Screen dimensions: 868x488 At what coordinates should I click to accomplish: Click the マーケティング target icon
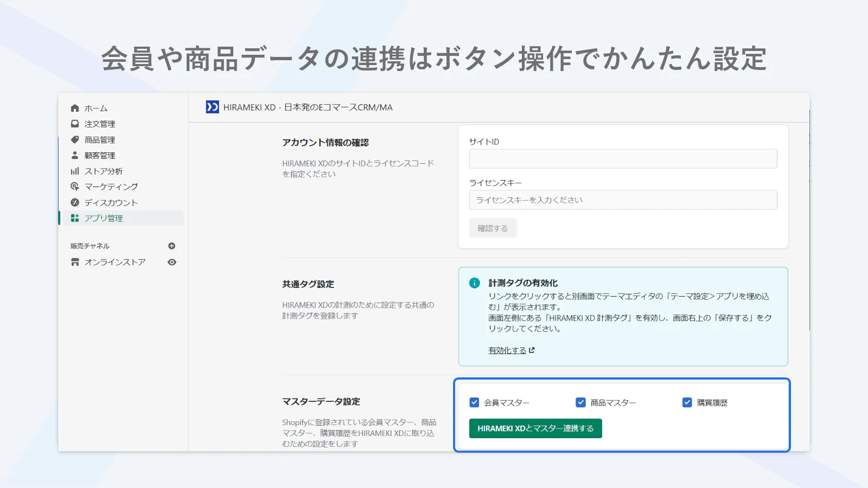[75, 187]
